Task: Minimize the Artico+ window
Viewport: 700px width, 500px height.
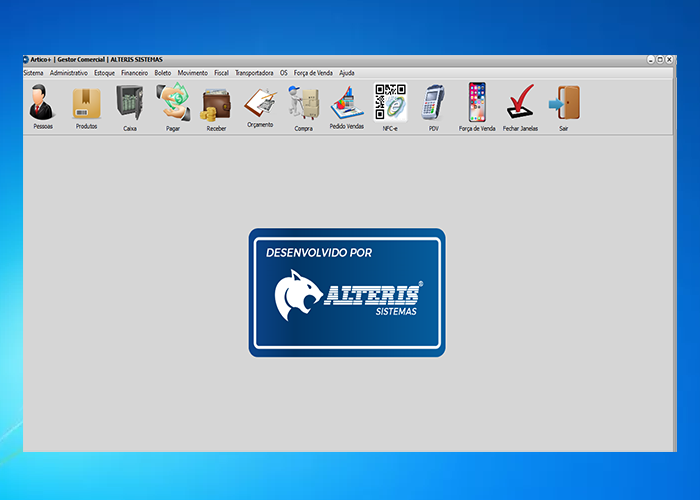Action: 651,59
